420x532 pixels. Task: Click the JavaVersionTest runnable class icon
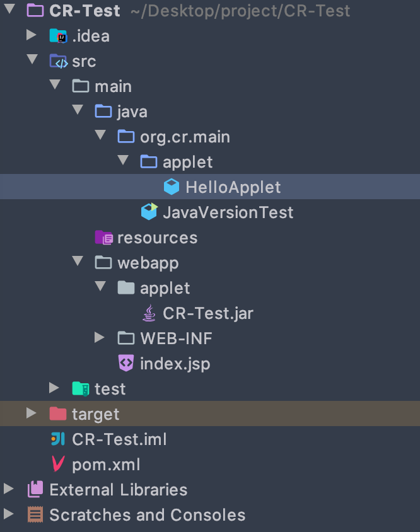[149, 212]
